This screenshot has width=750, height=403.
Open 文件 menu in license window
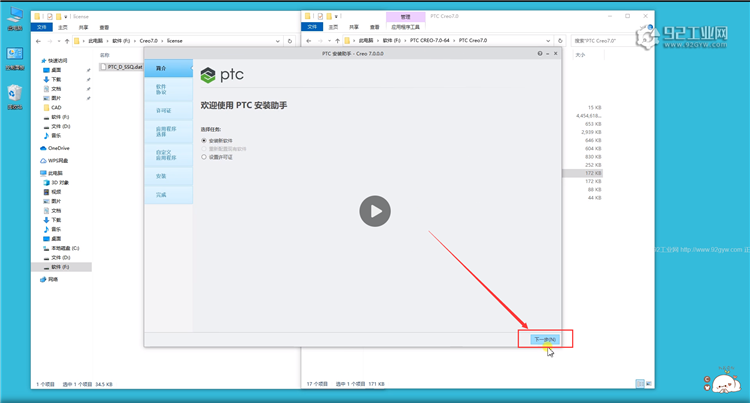tap(42, 27)
